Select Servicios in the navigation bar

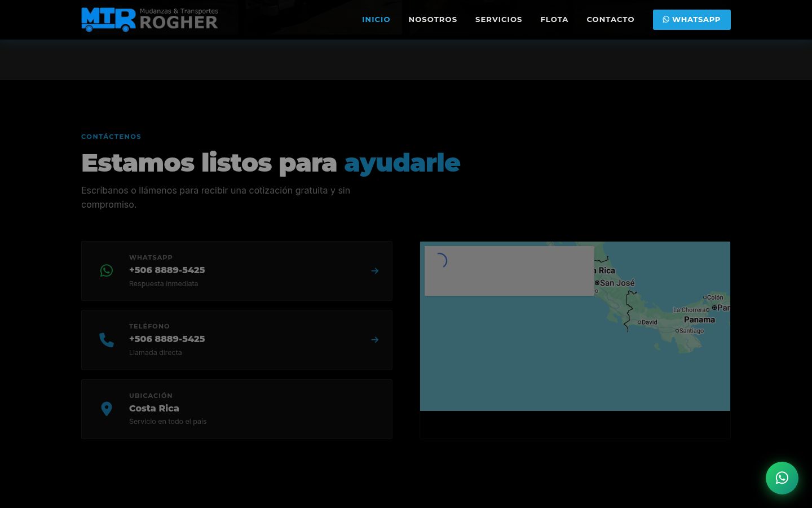point(498,19)
